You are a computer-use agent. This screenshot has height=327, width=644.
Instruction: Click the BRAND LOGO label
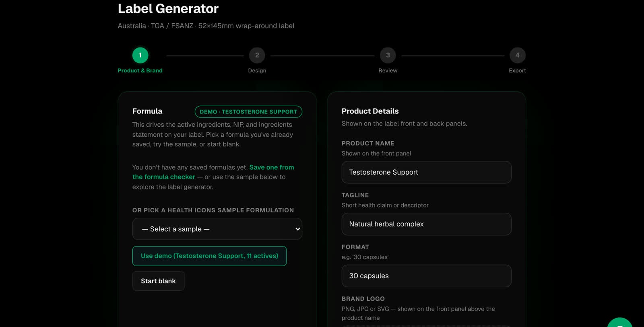coord(363,299)
